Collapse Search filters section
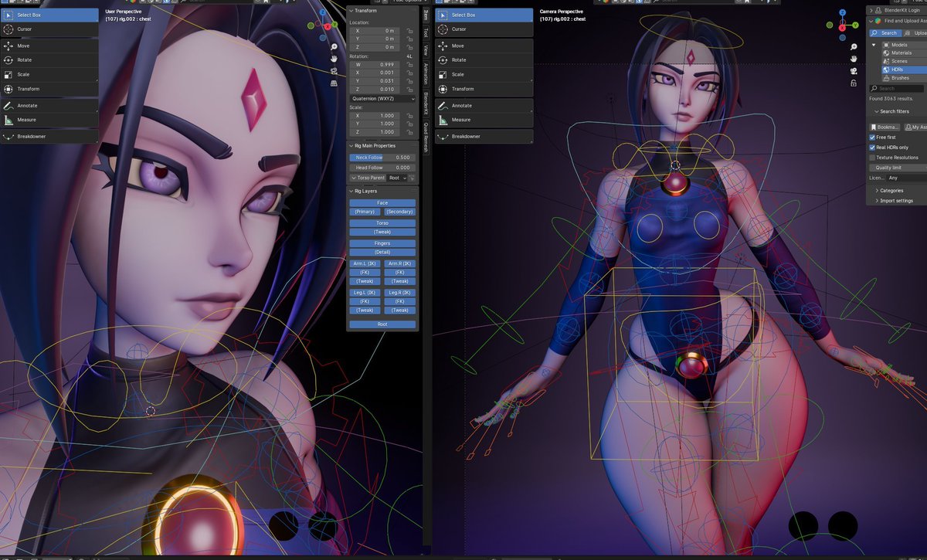This screenshot has width=927, height=560. coord(875,111)
